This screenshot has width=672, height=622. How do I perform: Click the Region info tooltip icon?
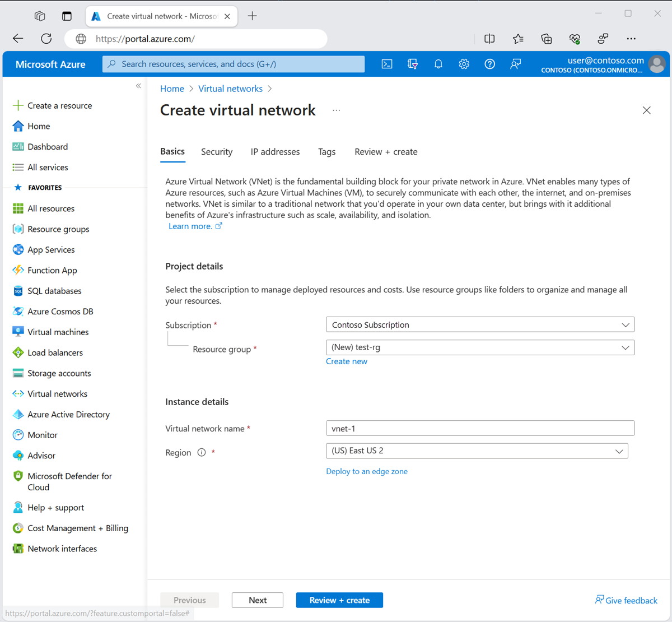(201, 452)
